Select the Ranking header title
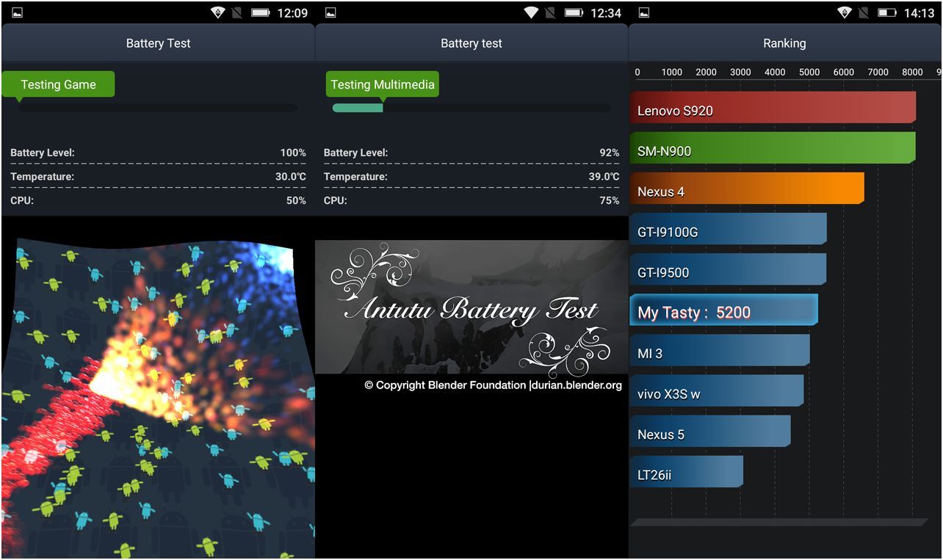Viewport: 943px width, 560px height. tap(784, 43)
